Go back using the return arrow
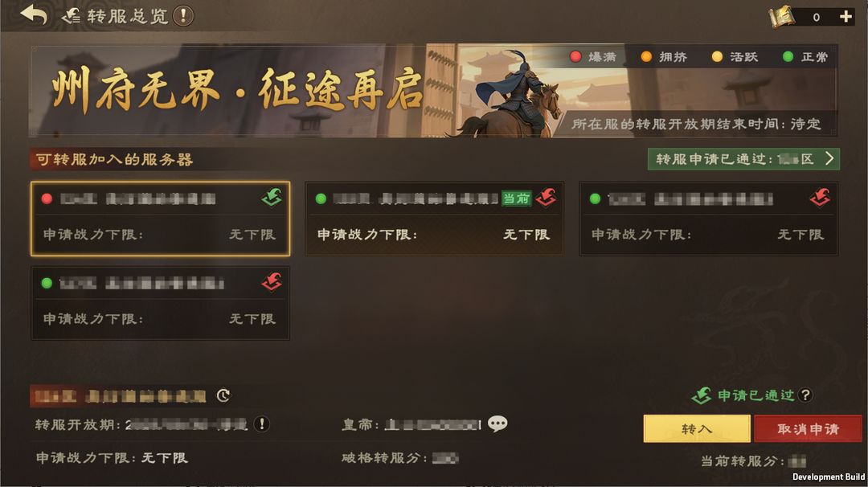The height and width of the screenshot is (487, 868). (33, 15)
